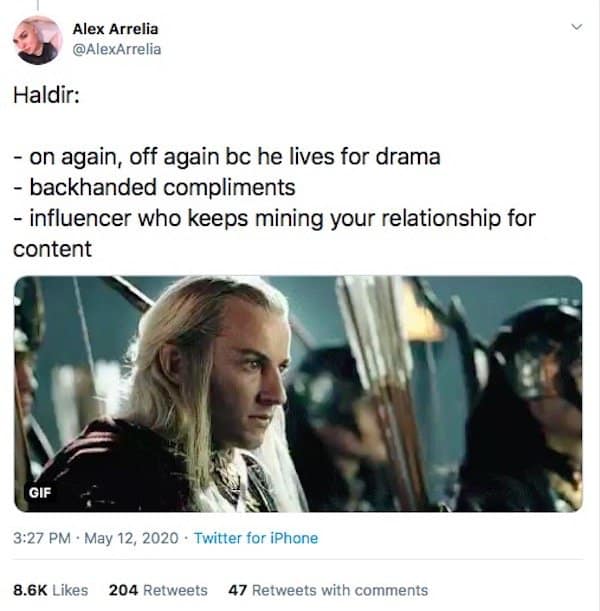This screenshot has height=611, width=600.
Task: Click the GIF badge on the media
Action: tap(40, 493)
